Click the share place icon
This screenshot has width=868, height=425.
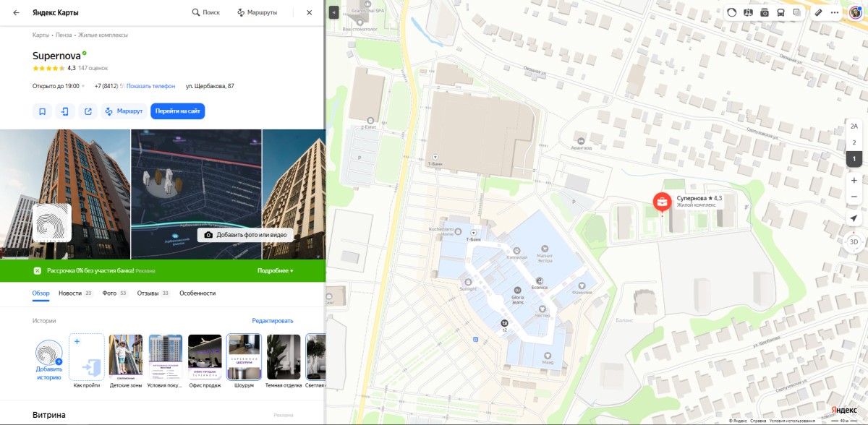[88, 111]
